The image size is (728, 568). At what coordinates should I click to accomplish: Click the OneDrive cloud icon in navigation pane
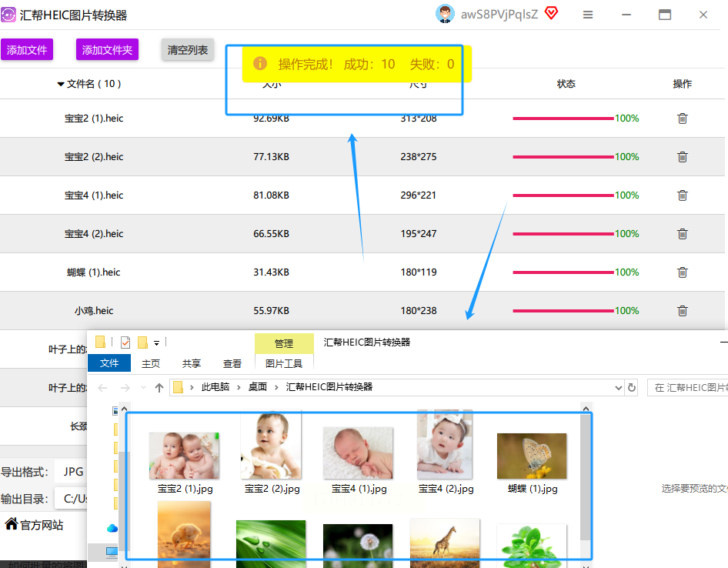click(x=112, y=528)
